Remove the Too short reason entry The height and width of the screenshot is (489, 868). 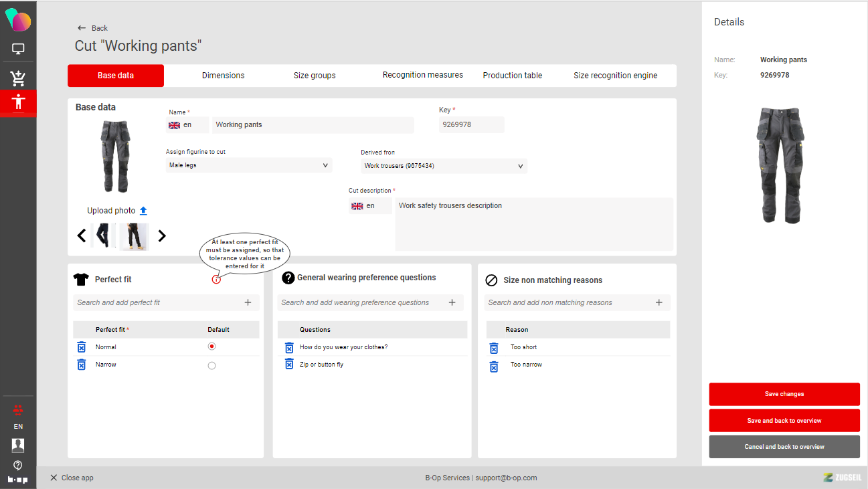(494, 348)
